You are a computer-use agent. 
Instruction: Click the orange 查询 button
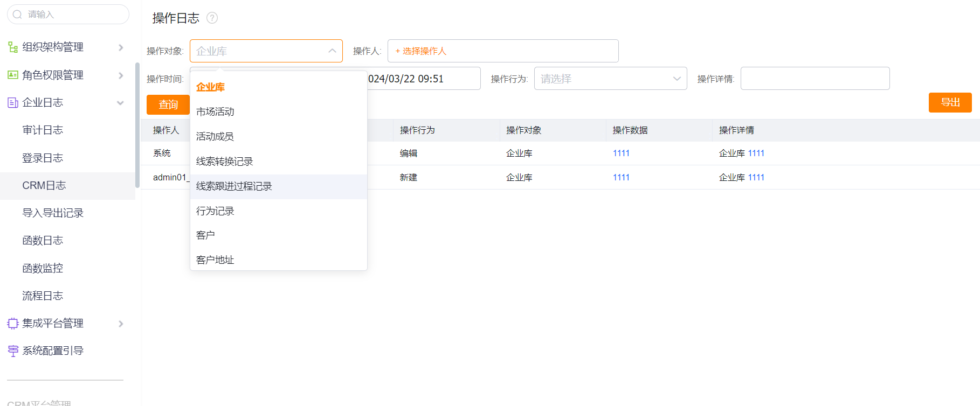(168, 104)
